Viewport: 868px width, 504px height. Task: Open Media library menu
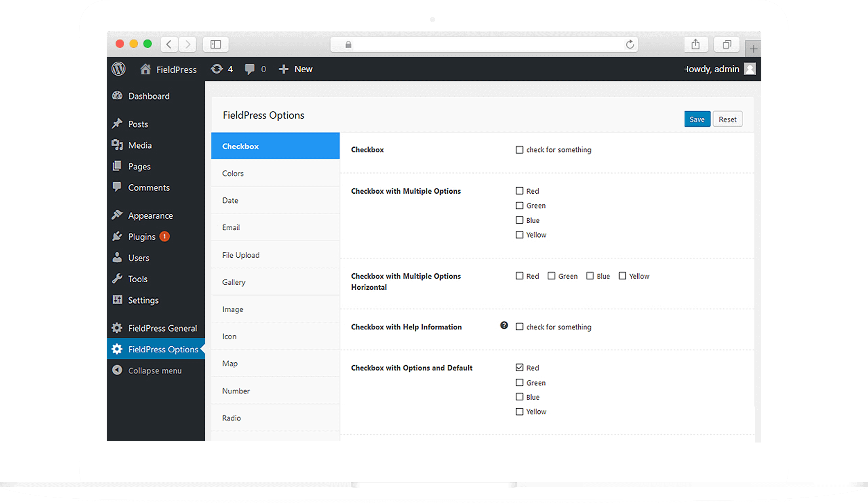[x=156, y=145]
